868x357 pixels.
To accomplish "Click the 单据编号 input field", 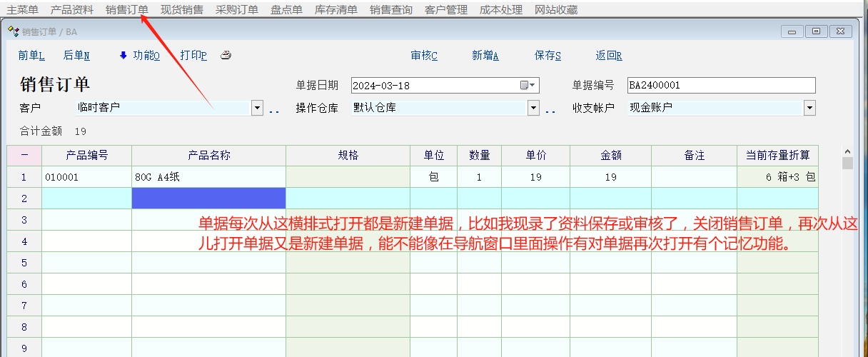I will [721, 86].
